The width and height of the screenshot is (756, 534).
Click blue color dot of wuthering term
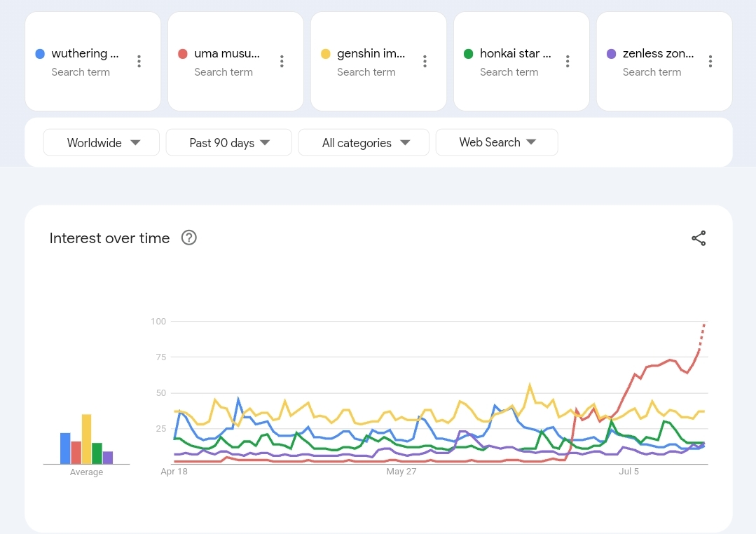pyautogui.click(x=40, y=53)
